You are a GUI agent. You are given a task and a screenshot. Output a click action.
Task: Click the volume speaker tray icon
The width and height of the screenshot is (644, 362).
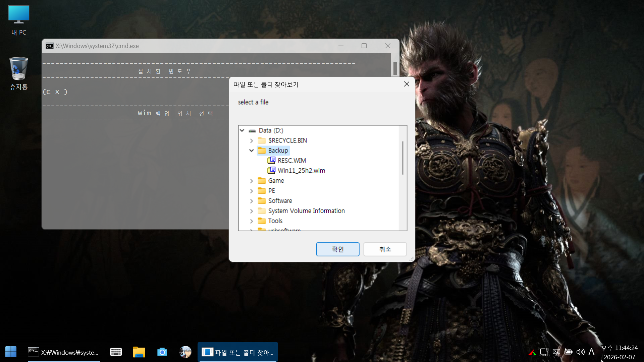coord(580,352)
